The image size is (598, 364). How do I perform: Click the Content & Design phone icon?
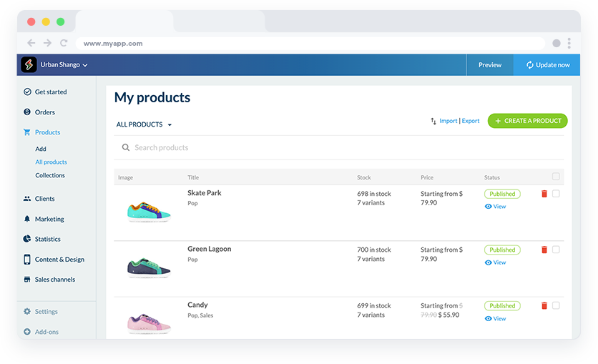click(27, 260)
